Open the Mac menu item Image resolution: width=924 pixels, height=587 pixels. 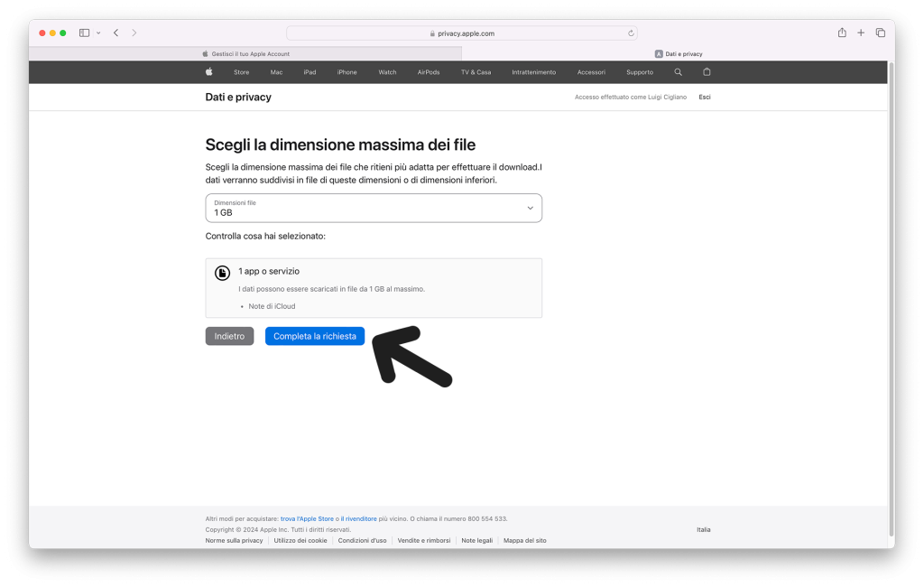(276, 72)
